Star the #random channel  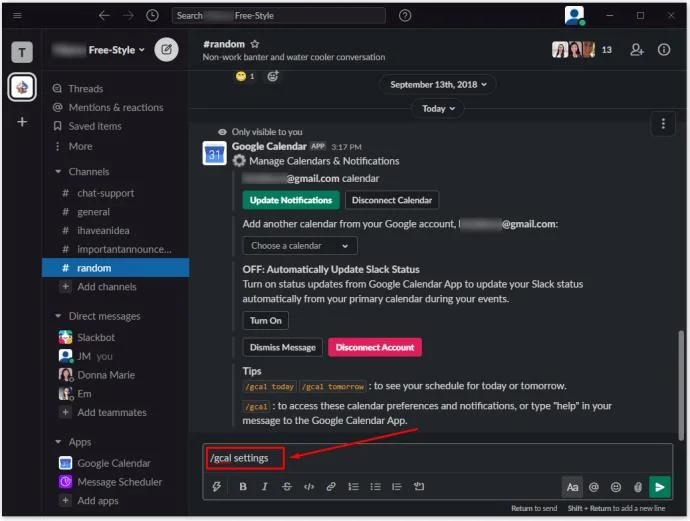255,44
